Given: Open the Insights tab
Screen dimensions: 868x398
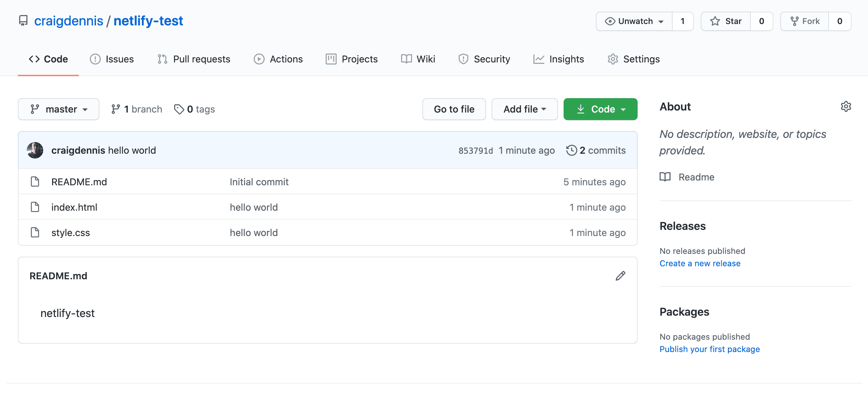Looking at the screenshot, I should coord(558,59).
